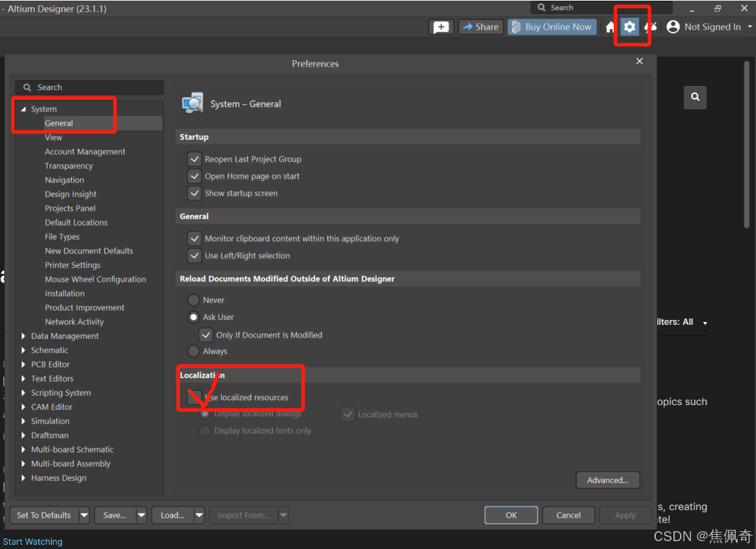Expand the PCB Editor node
This screenshot has height=549, width=756.
[x=23, y=365]
